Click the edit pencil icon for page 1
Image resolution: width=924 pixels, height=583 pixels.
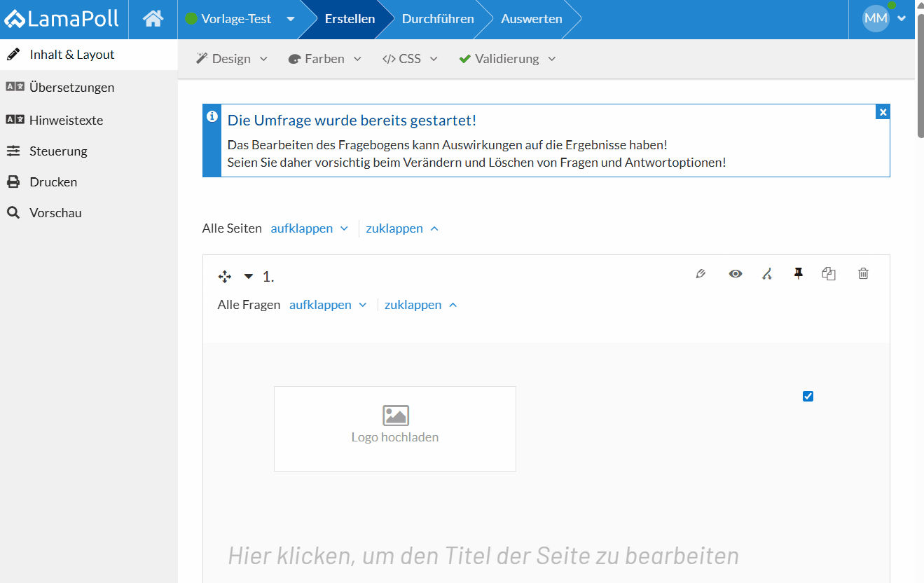point(701,273)
